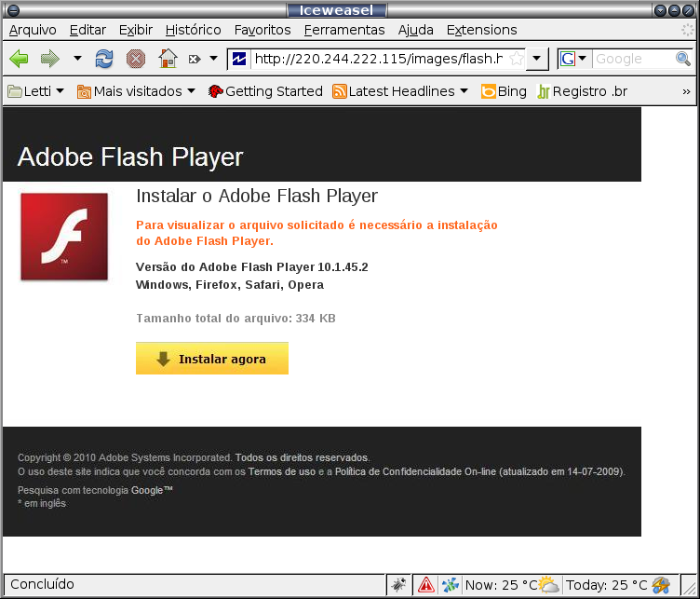
Task: Click the small tag icon beside Home
Action: 195,59
